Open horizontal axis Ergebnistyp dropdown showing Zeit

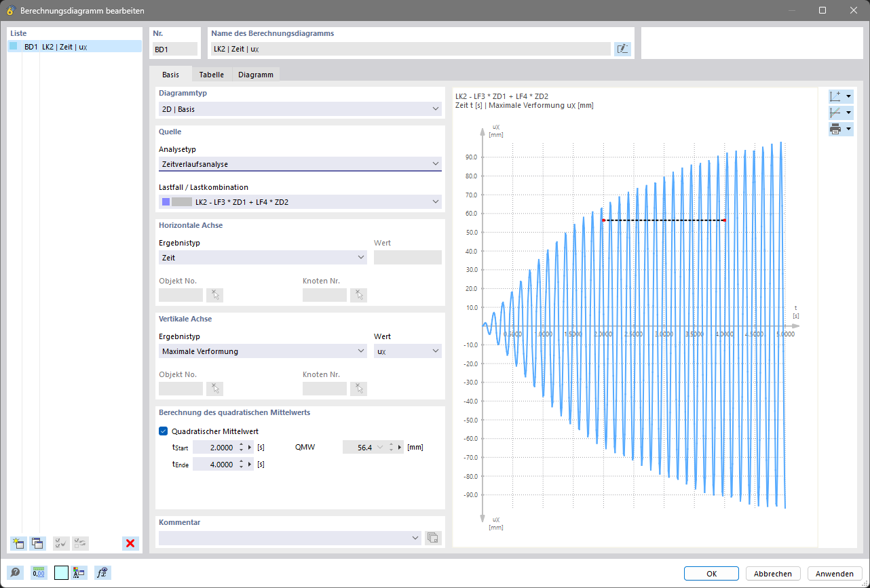(x=263, y=258)
